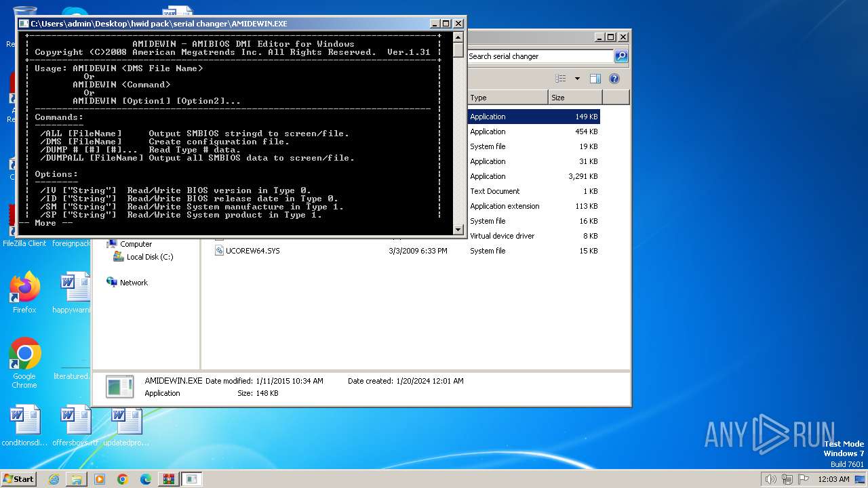Open the updatedpro document on desktop

pyautogui.click(x=126, y=426)
